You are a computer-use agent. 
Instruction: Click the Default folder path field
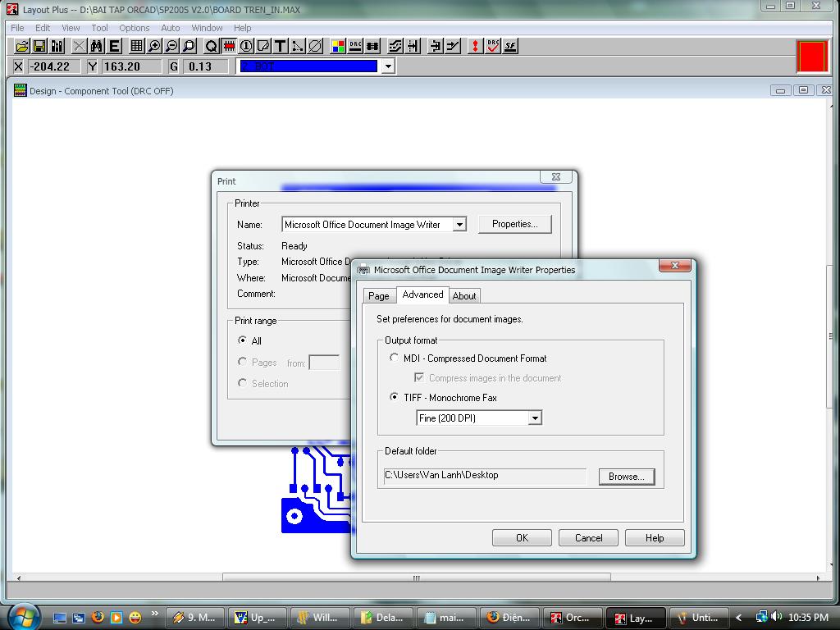pyautogui.click(x=485, y=475)
